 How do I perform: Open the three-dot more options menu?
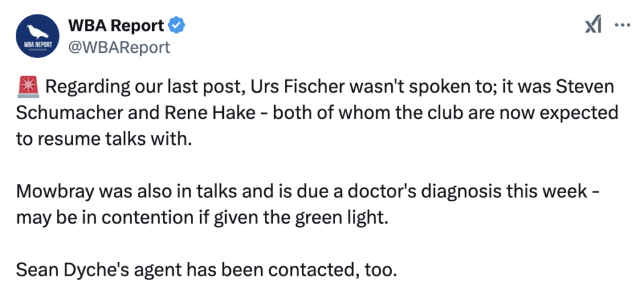[622, 25]
